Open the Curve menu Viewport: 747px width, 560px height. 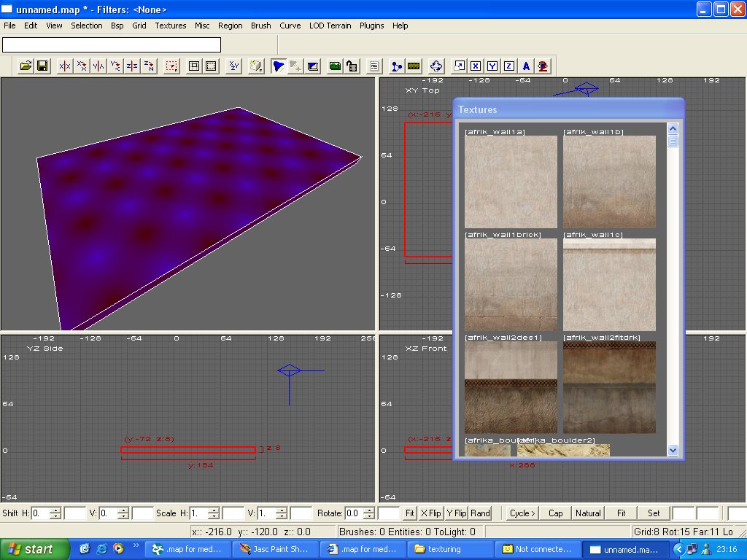pos(290,26)
